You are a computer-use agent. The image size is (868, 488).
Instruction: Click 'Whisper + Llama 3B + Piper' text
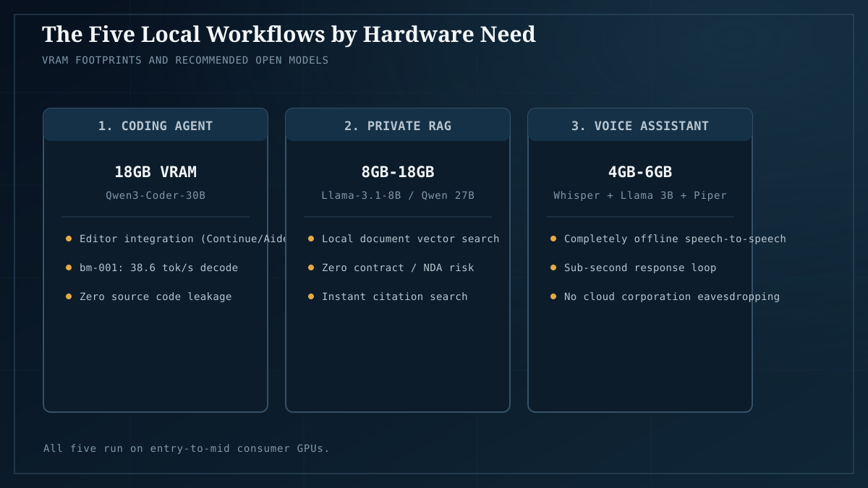click(640, 195)
